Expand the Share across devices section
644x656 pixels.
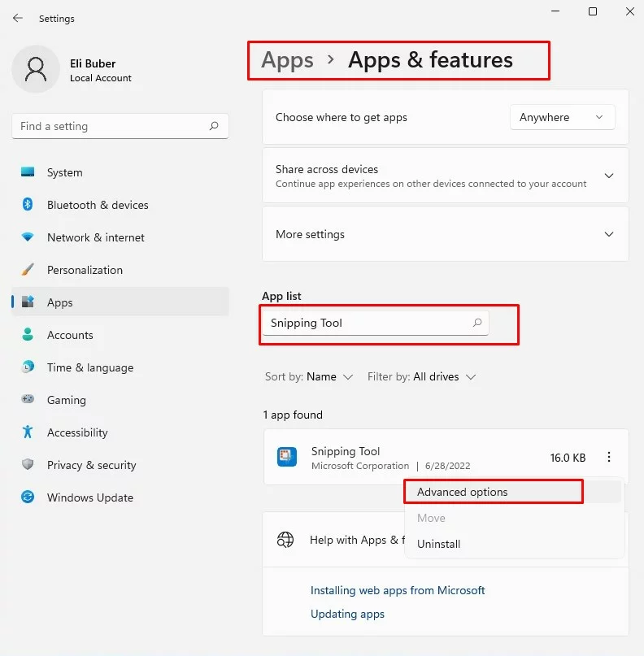609,176
